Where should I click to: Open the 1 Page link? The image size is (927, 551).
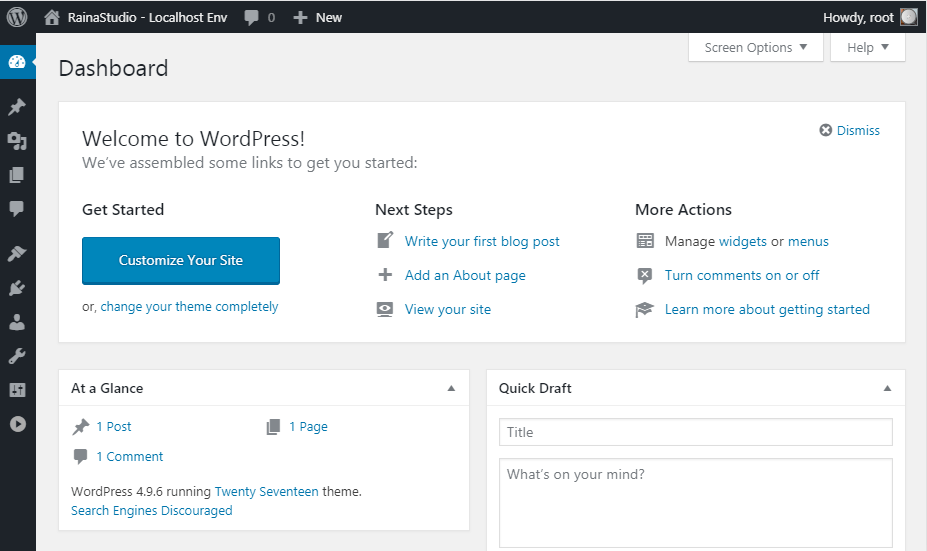(308, 427)
